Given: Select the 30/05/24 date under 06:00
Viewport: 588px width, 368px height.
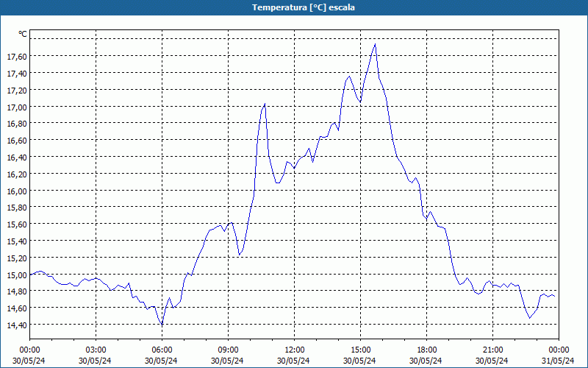Looking at the screenshot, I should click(x=161, y=361).
